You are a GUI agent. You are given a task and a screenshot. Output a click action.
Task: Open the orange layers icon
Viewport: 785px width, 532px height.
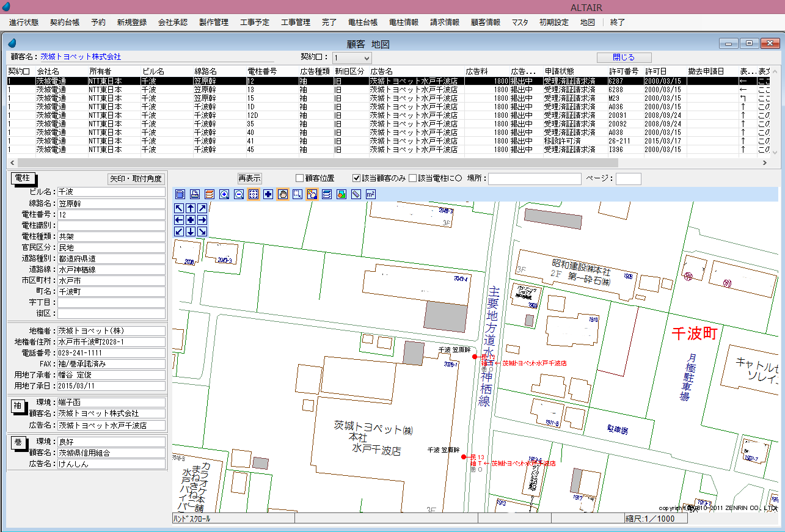(x=209, y=194)
